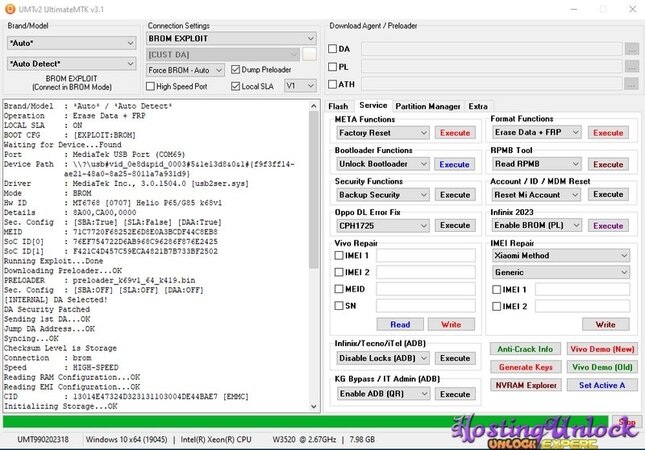Execute the Erase Data + FRP format function
The image size is (645, 450).
609,133
